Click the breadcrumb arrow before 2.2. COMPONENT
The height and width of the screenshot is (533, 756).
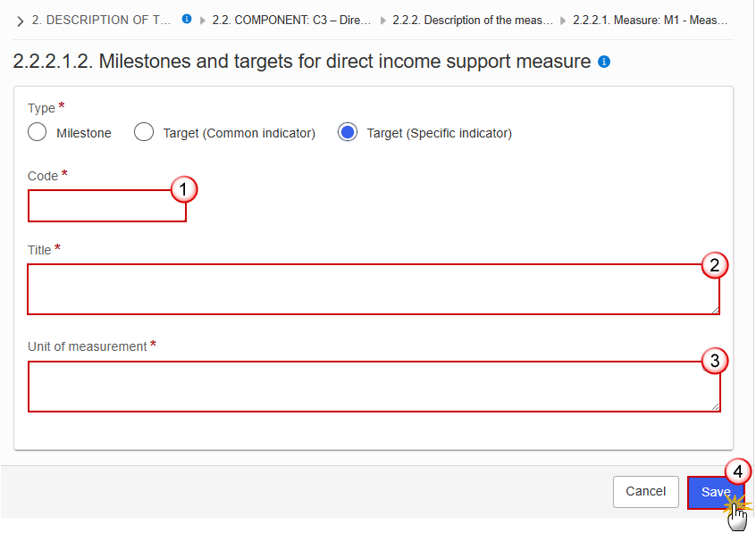point(203,21)
